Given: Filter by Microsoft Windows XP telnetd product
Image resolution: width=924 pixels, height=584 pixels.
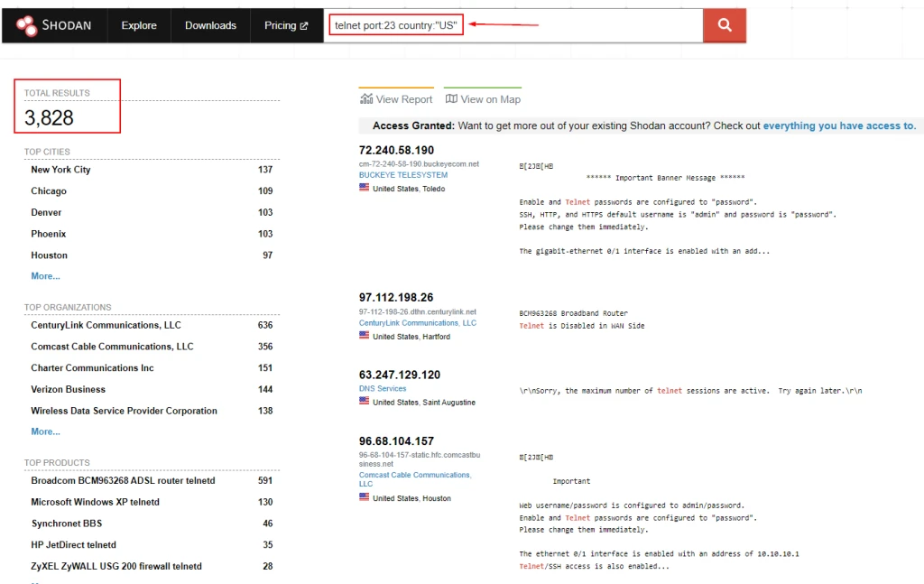Looking at the screenshot, I should pyautogui.click(x=95, y=502).
